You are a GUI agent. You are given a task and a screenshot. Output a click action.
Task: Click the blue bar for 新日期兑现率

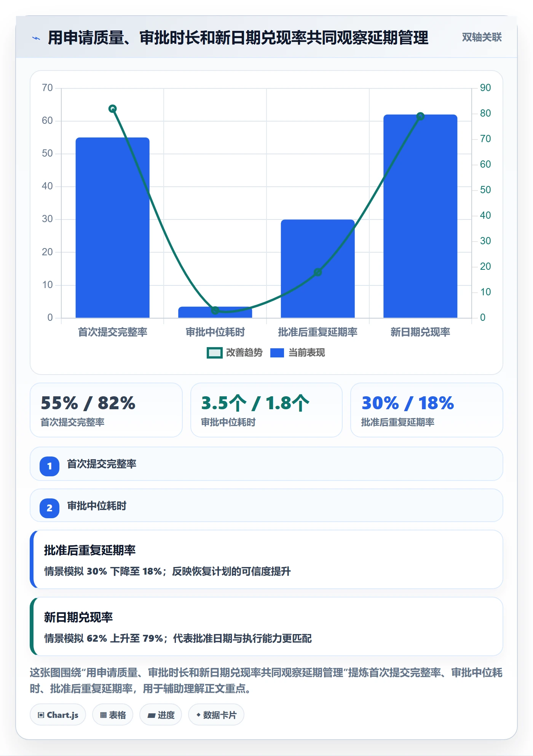point(420,216)
